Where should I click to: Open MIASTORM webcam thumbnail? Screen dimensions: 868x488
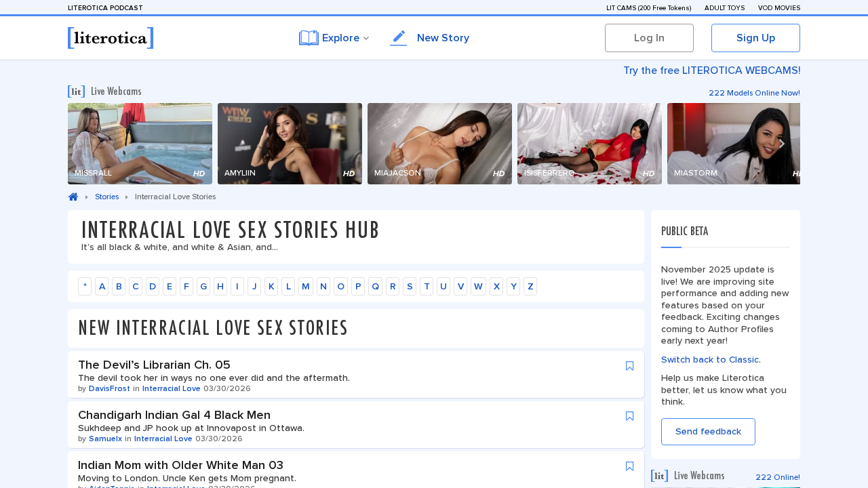pos(734,144)
